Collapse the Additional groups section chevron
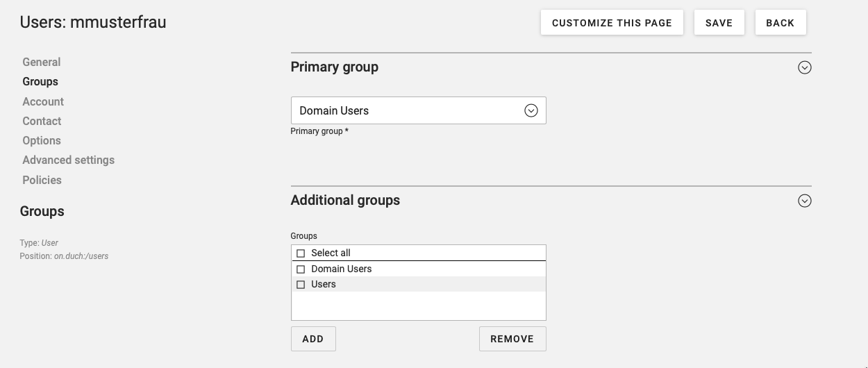The image size is (868, 368). point(804,201)
